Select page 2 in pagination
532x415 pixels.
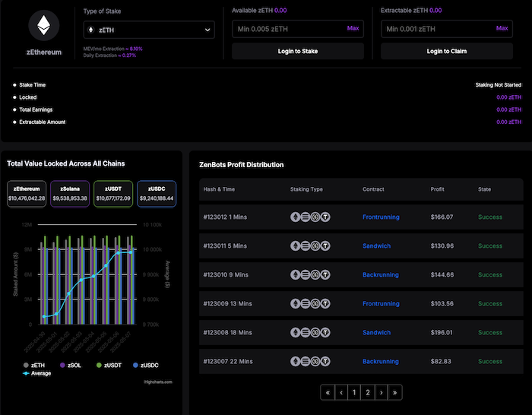368,393
